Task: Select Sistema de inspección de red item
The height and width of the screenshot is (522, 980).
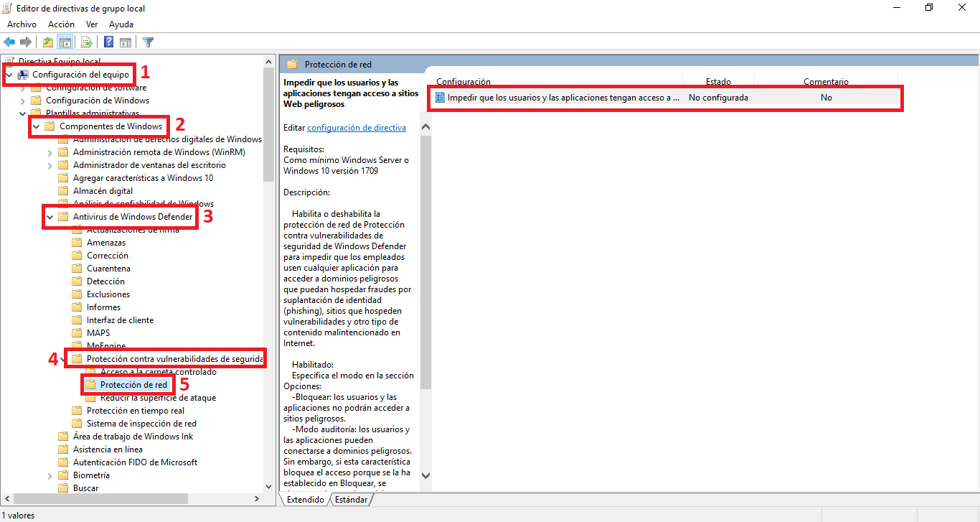Action: click(141, 424)
